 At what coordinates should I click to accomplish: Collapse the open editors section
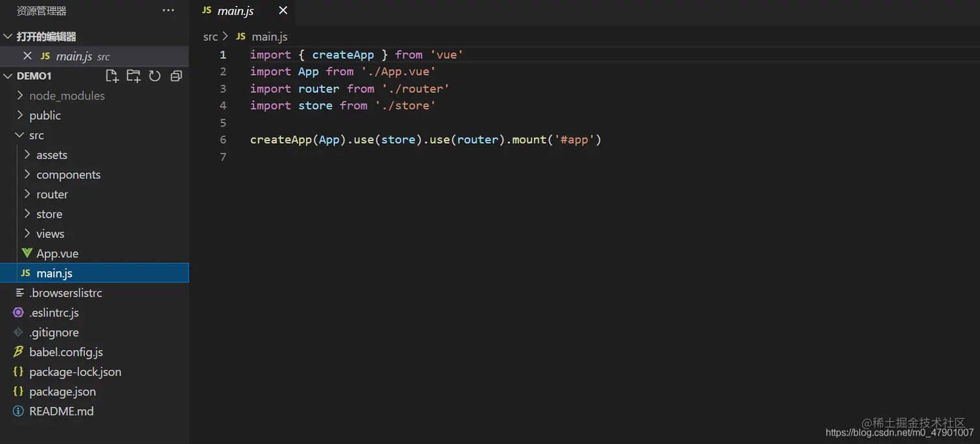click(8, 37)
